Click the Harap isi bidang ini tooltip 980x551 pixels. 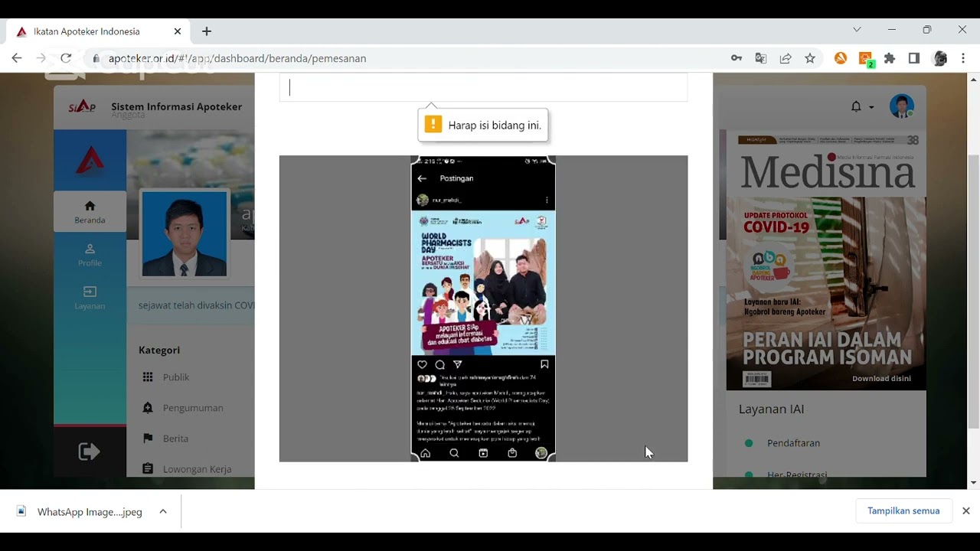point(483,125)
